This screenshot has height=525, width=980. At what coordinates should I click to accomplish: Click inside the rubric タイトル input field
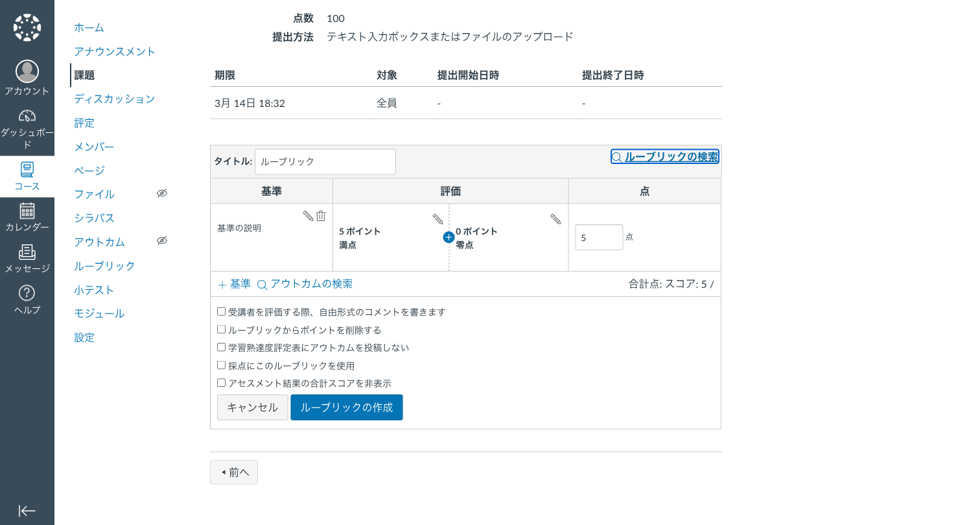[x=325, y=161]
